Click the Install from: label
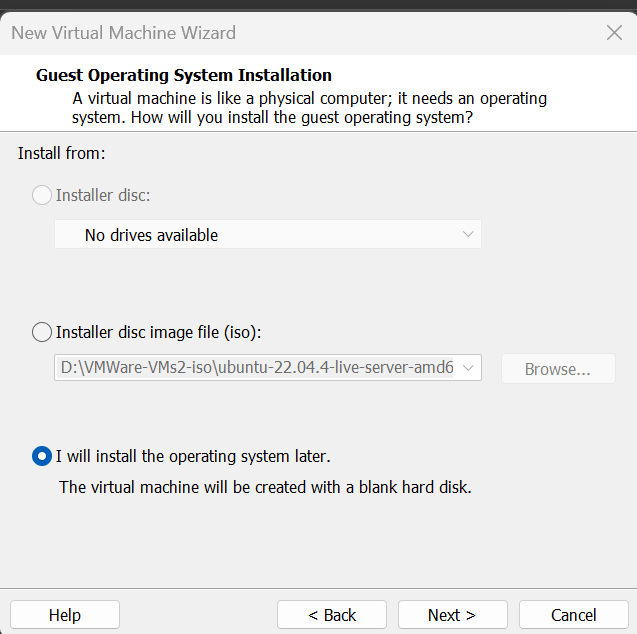 coord(62,154)
